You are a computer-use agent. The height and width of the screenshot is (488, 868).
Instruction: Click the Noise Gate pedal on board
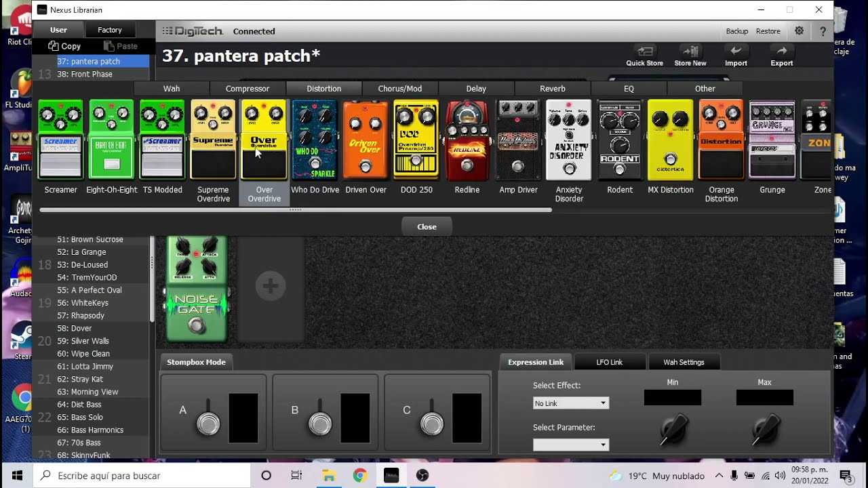[197, 288]
